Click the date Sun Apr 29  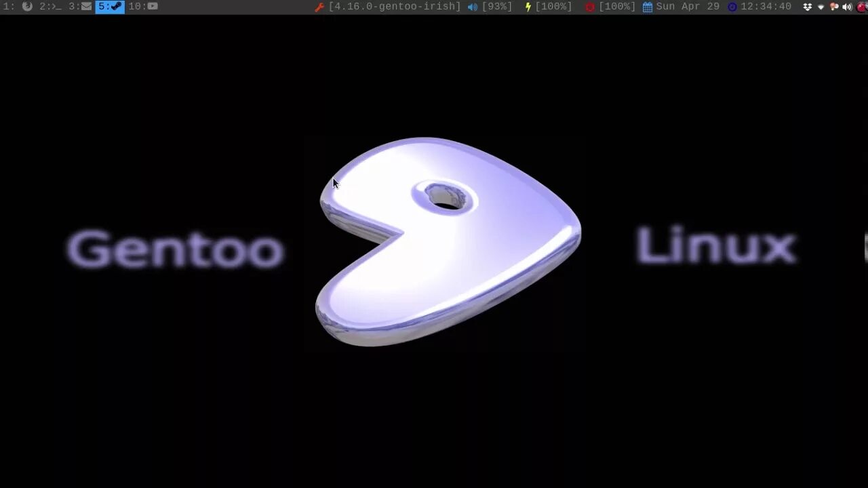(688, 6)
